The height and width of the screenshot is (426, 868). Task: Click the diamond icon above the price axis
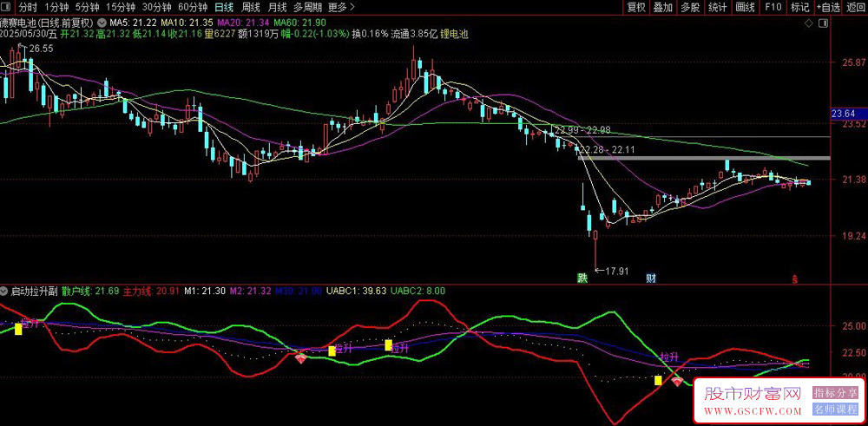(x=809, y=23)
